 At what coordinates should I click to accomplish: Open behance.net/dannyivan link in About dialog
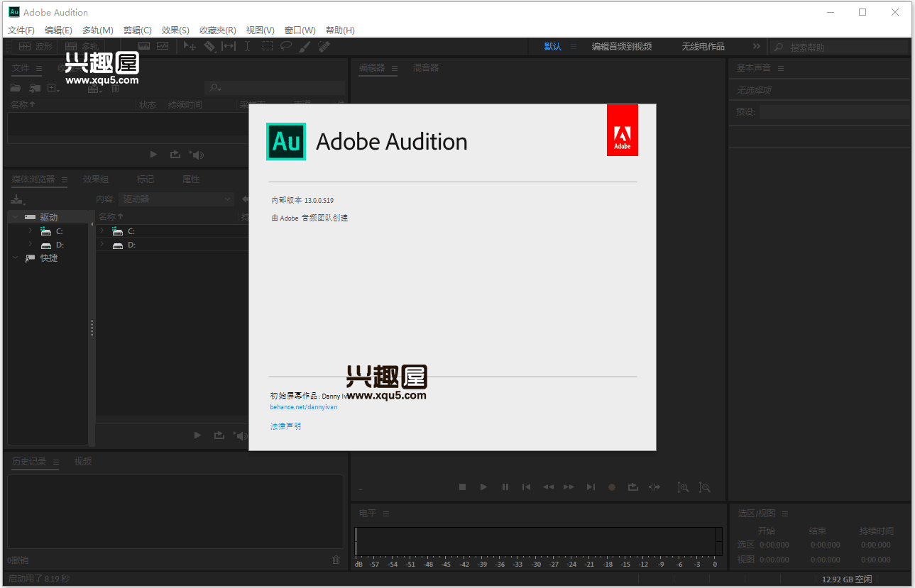click(304, 407)
